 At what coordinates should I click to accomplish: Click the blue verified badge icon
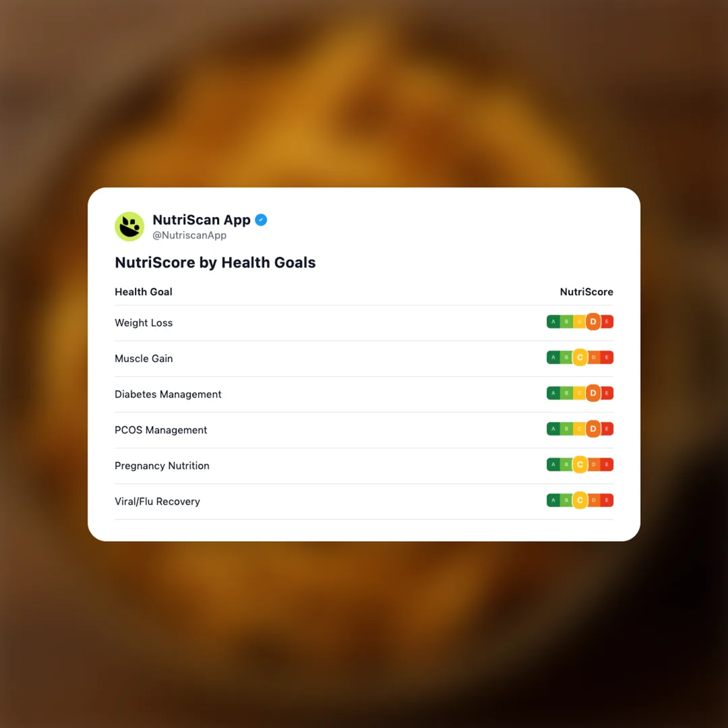pyautogui.click(x=261, y=220)
